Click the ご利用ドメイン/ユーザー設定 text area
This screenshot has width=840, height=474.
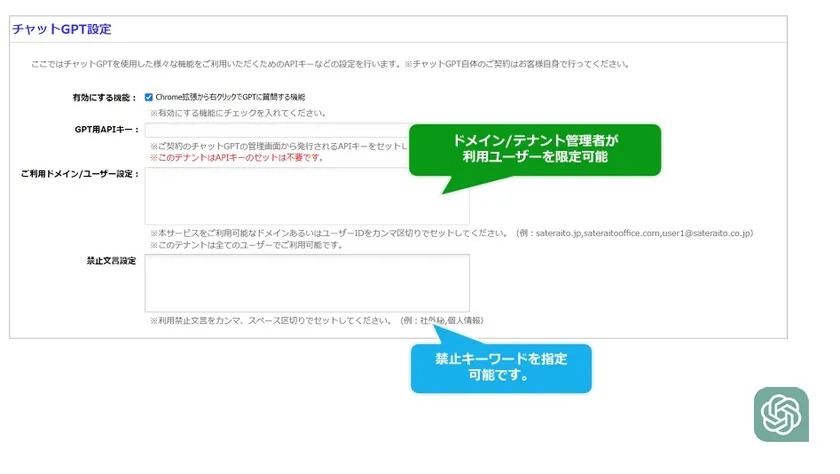(x=307, y=196)
